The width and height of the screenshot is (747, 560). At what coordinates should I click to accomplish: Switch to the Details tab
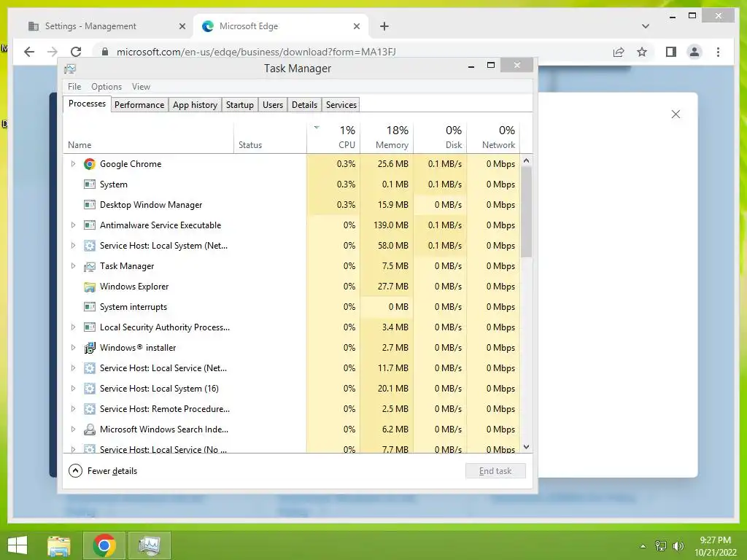304,105
